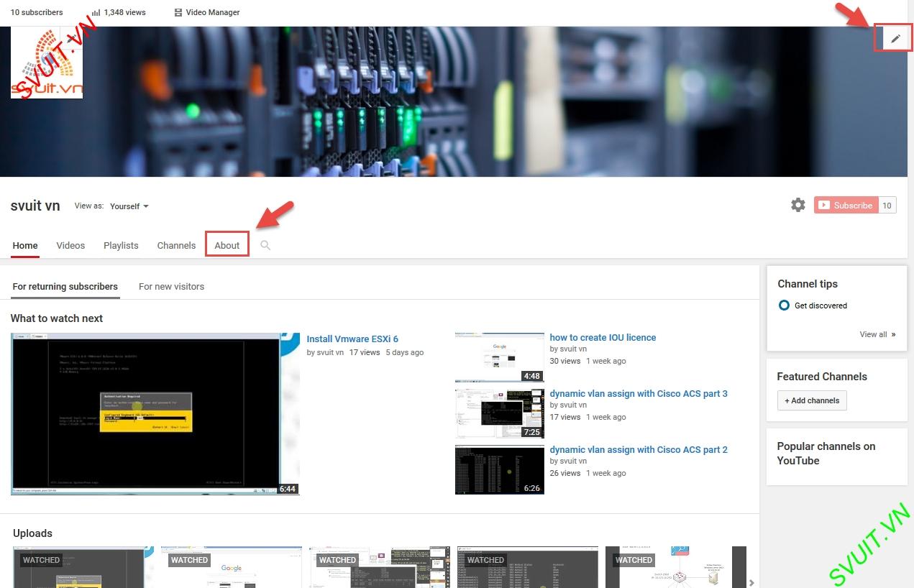Screen dimensions: 914x588
Task: Select For new visitors tab
Action: pos(171,286)
